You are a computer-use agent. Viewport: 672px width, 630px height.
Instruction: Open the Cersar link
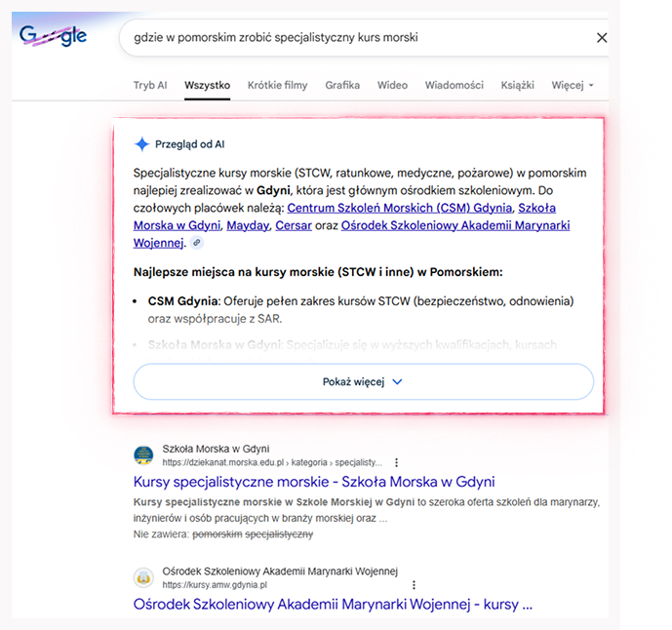tap(294, 225)
